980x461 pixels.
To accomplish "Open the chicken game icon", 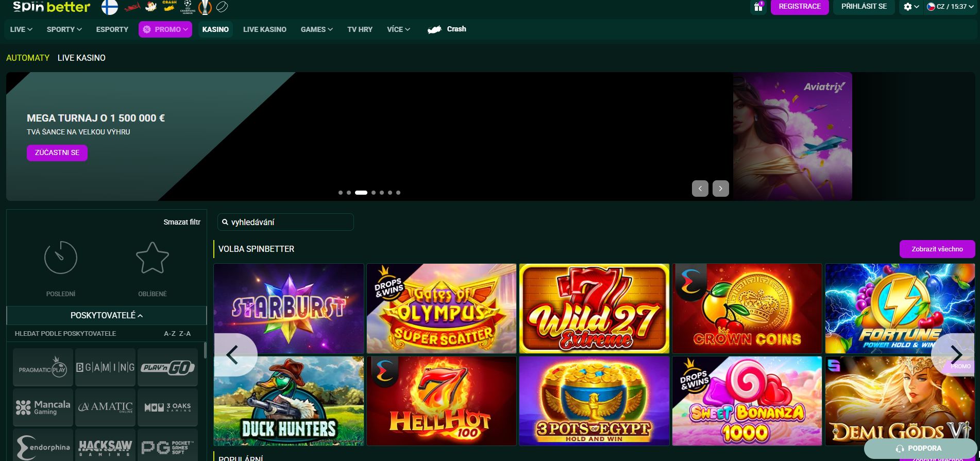I will (151, 7).
